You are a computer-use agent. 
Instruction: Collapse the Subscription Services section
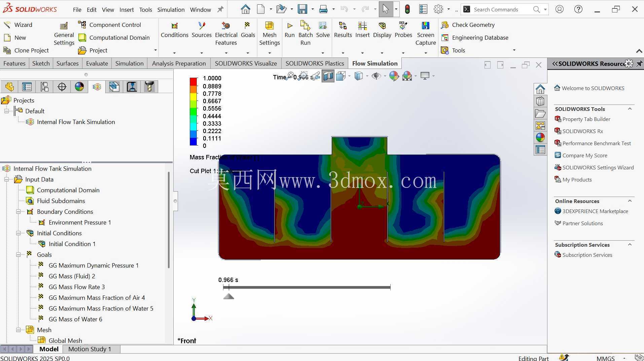pyautogui.click(x=630, y=245)
